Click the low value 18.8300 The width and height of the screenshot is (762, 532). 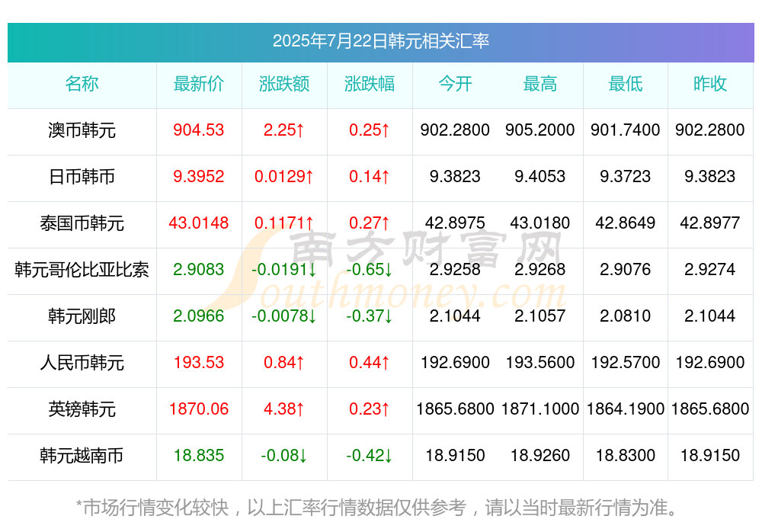[x=625, y=455]
